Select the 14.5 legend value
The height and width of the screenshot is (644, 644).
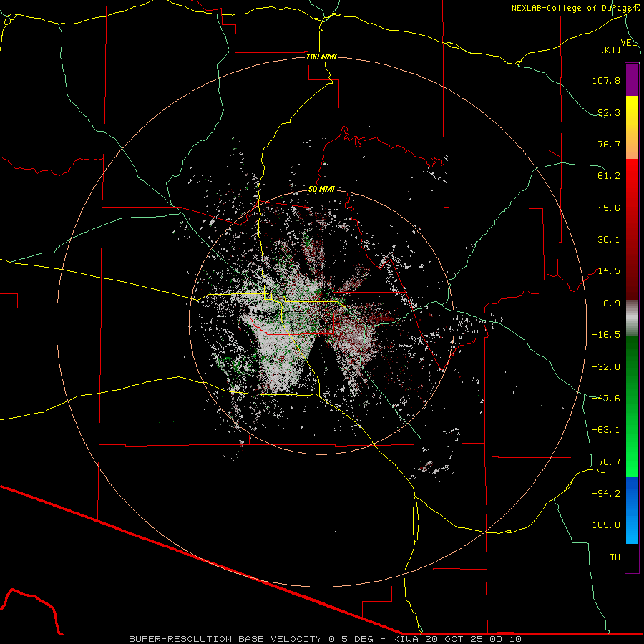point(609,271)
